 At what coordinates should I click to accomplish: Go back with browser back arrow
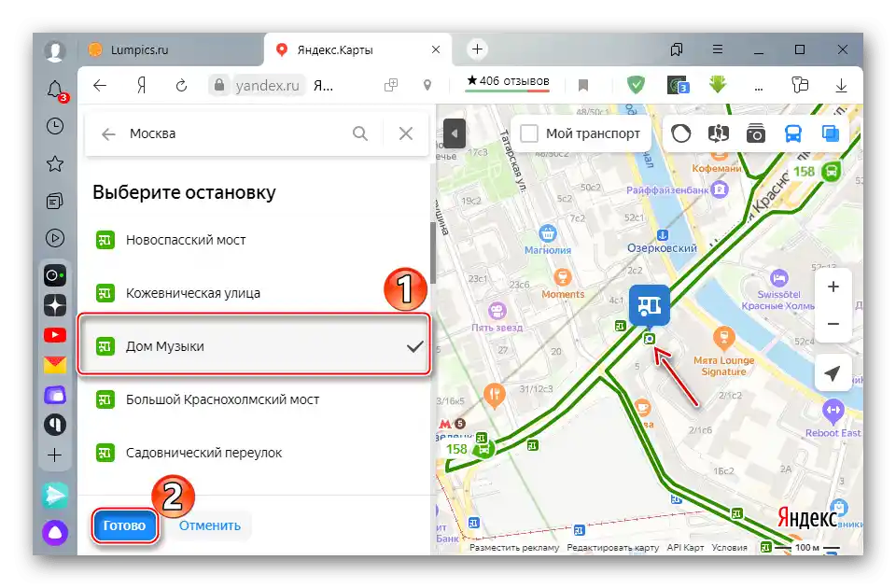100,86
